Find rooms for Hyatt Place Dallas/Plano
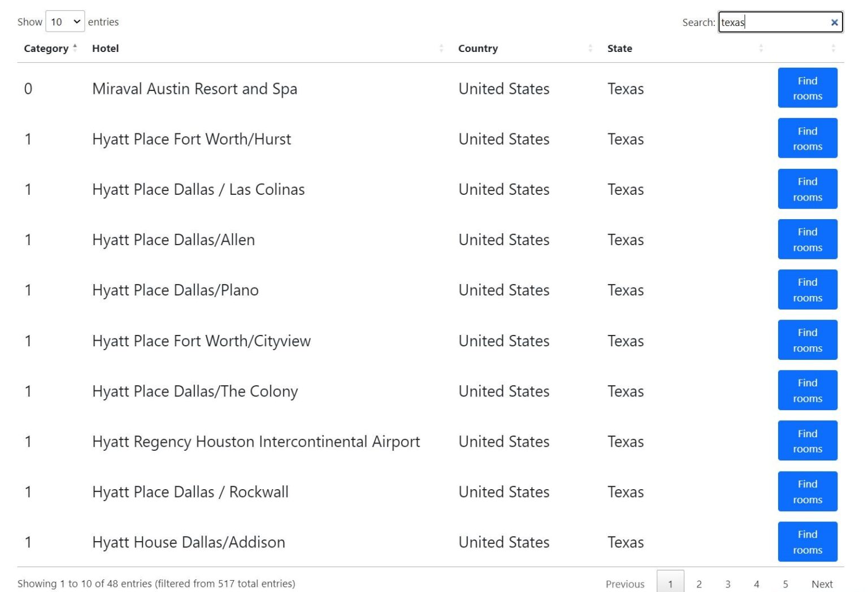The width and height of the screenshot is (868, 592). click(807, 289)
